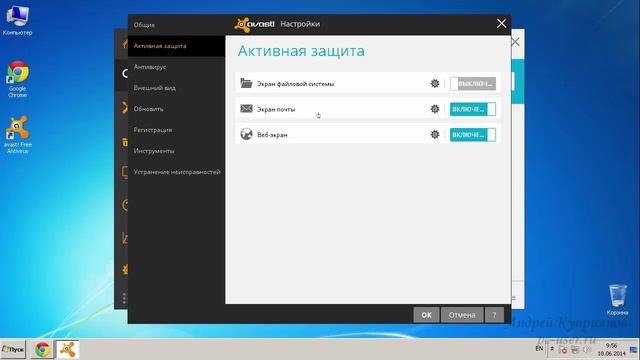This screenshot has height=360, width=640.
Task: Switch to avast taskbar button
Action: 67,350
